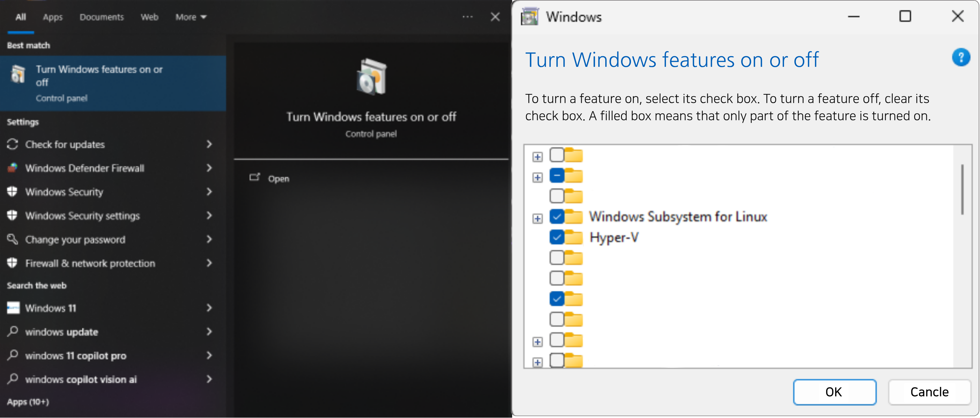Click the refresh icon beside Check for updates
The width and height of the screenshot is (980, 418).
12,144
